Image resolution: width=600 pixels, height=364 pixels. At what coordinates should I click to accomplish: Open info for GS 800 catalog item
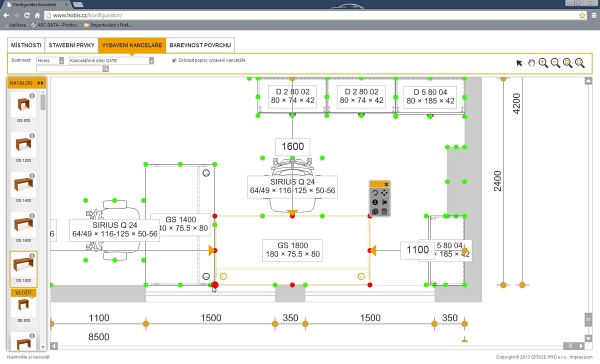point(32,96)
